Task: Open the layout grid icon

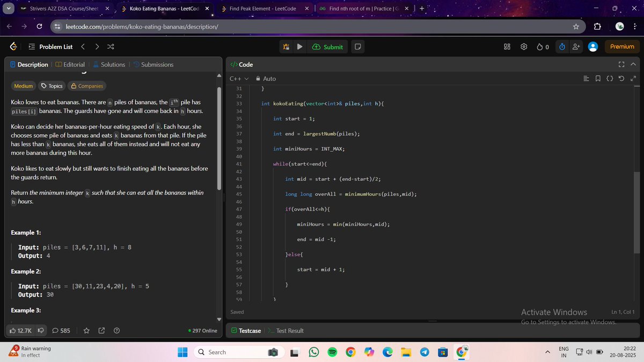Action: [x=507, y=47]
